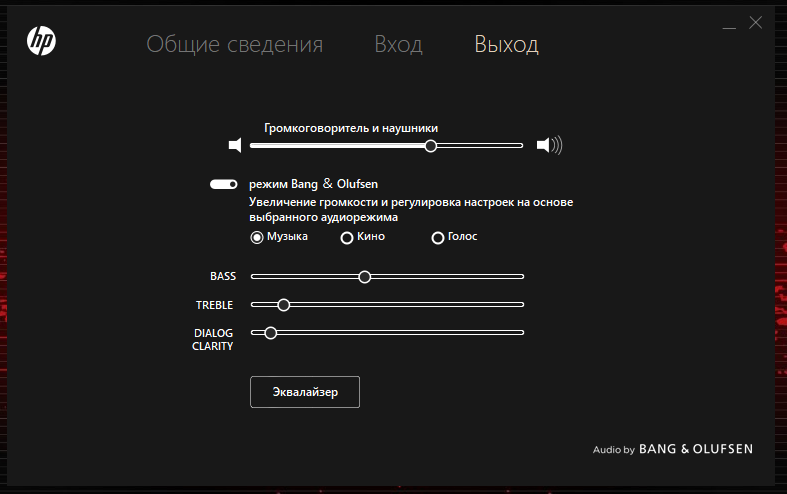Click the TREBLE label
The image size is (787, 494).
(214, 305)
